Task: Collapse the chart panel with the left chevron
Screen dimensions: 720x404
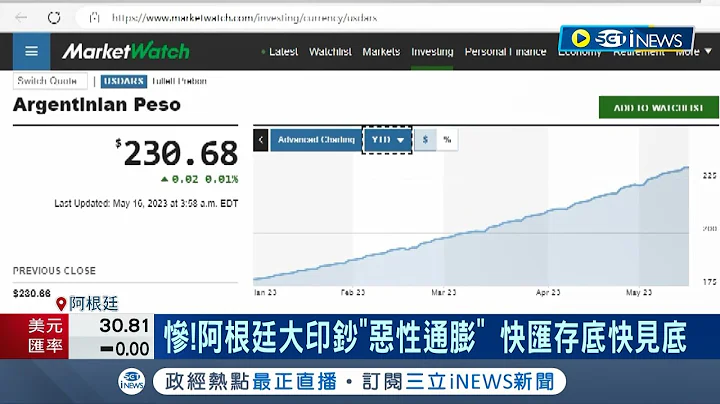Action: [x=260, y=140]
